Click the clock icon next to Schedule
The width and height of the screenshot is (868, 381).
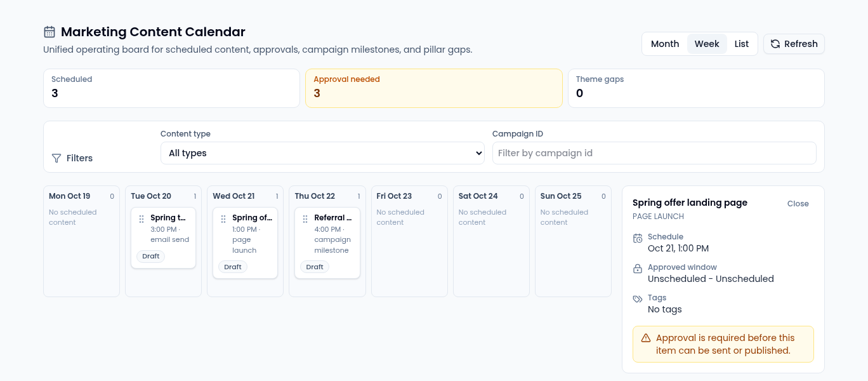[x=638, y=238]
